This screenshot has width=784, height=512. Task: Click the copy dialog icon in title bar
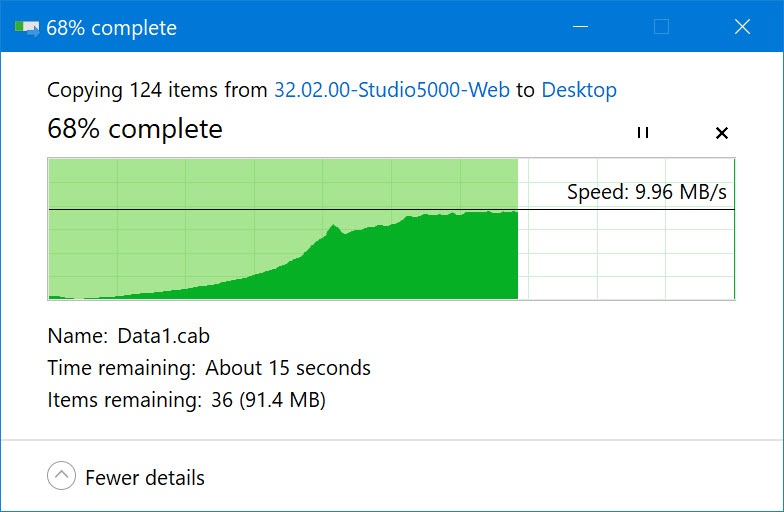[26, 28]
